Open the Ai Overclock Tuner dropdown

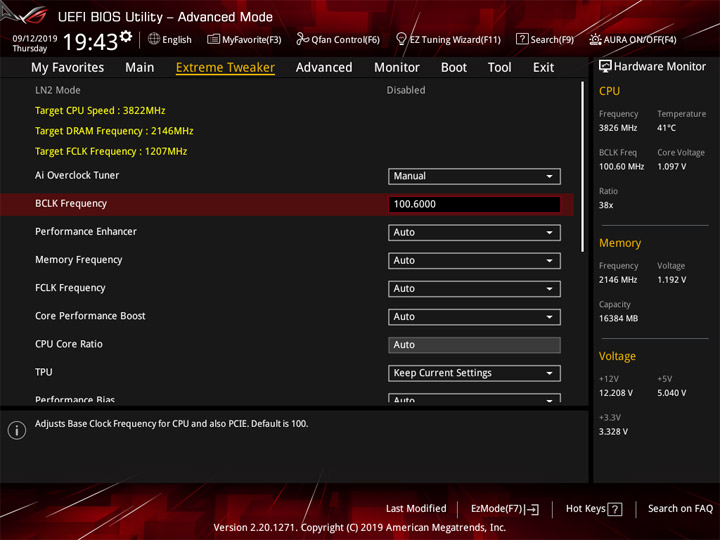click(474, 176)
